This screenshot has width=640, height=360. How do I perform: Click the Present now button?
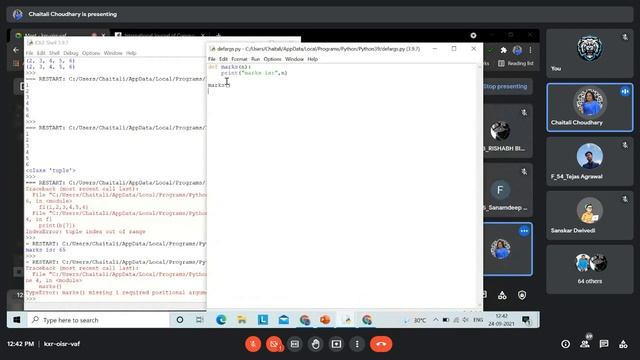click(336, 344)
